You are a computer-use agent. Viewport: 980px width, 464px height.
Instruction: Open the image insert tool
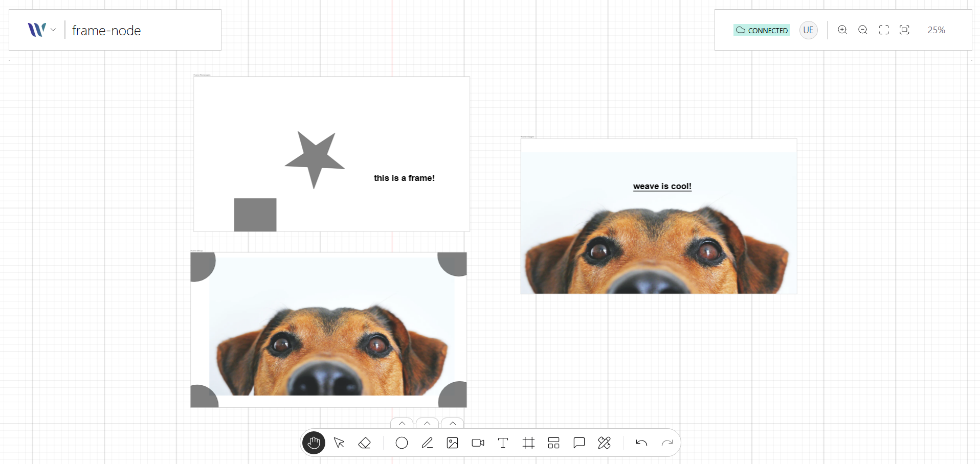452,443
